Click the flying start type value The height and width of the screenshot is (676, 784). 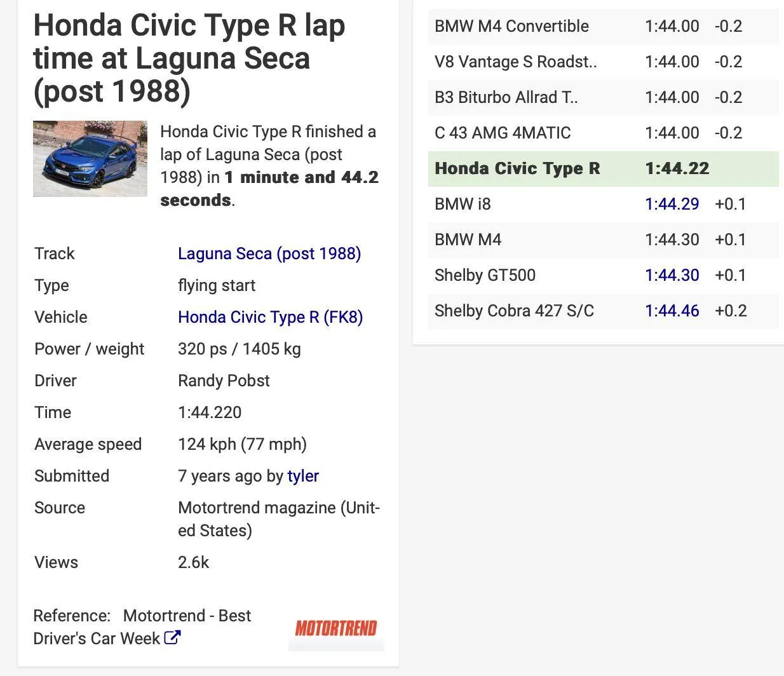(217, 285)
